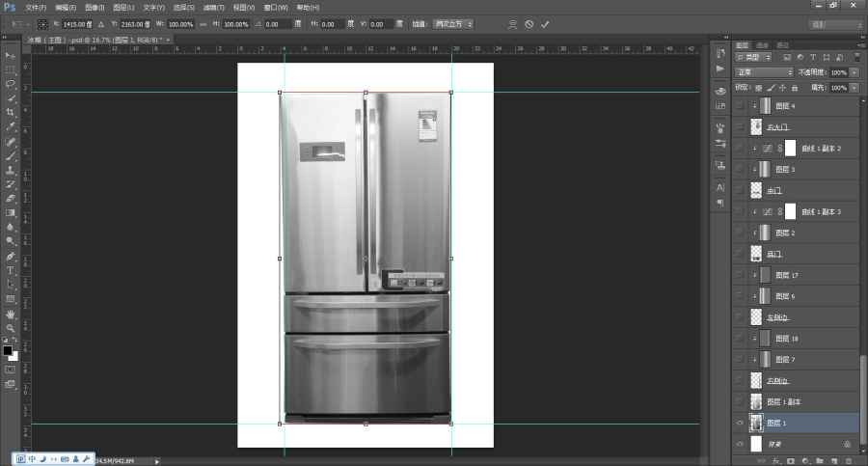Commit the transform with the checkmark

(x=545, y=24)
